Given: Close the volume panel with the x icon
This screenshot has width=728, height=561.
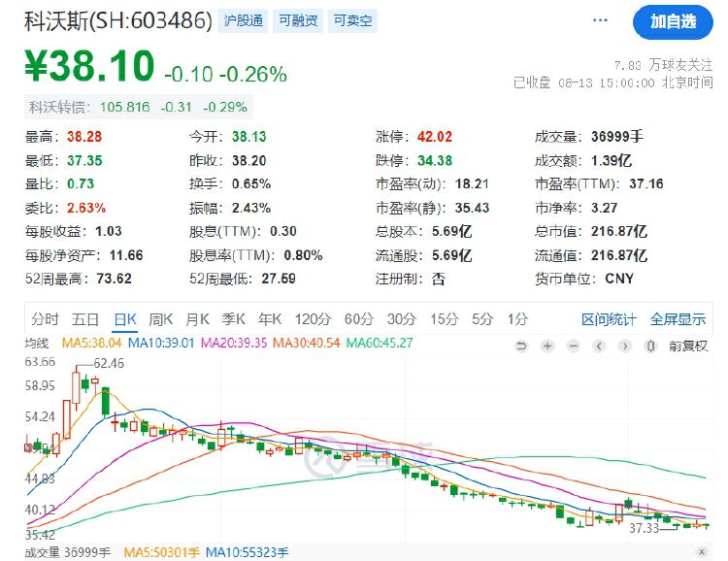Looking at the screenshot, I should tap(702, 551).
